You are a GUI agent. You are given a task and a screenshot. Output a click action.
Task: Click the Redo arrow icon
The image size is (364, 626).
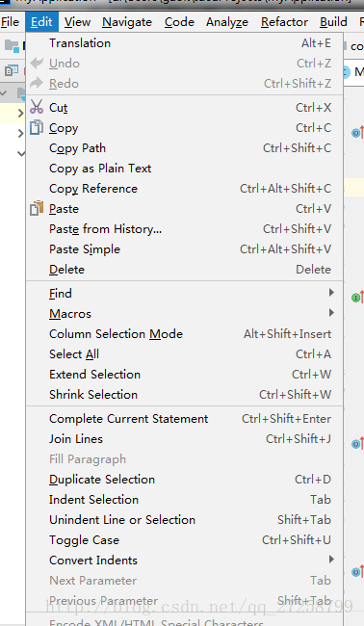click(x=37, y=83)
